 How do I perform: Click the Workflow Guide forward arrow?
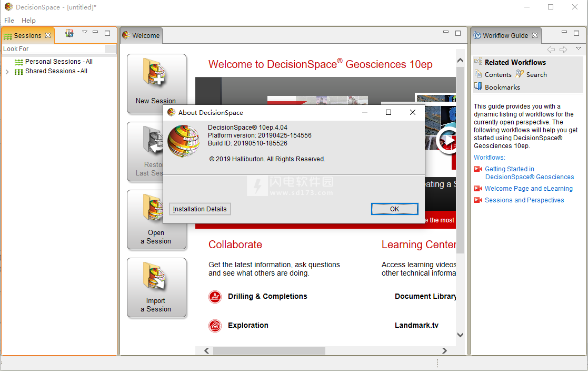pos(563,50)
